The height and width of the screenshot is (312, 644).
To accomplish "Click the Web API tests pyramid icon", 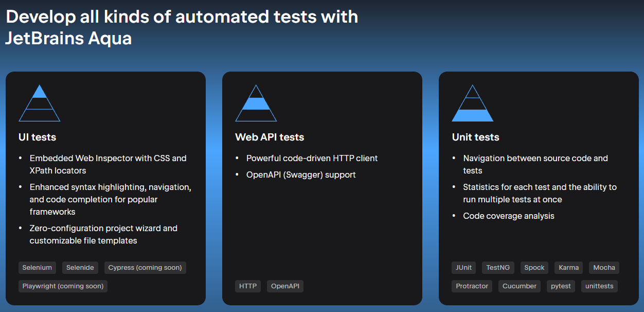I will pos(256,103).
